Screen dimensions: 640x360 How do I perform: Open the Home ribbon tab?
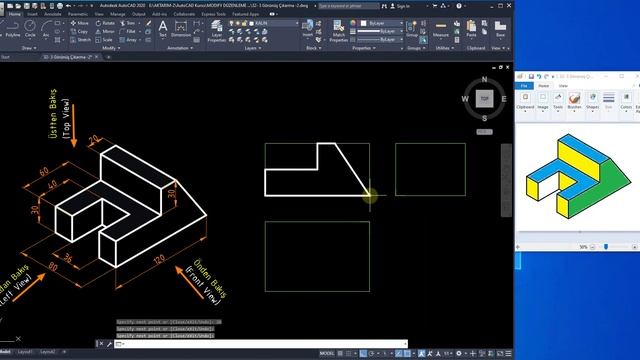15,14
